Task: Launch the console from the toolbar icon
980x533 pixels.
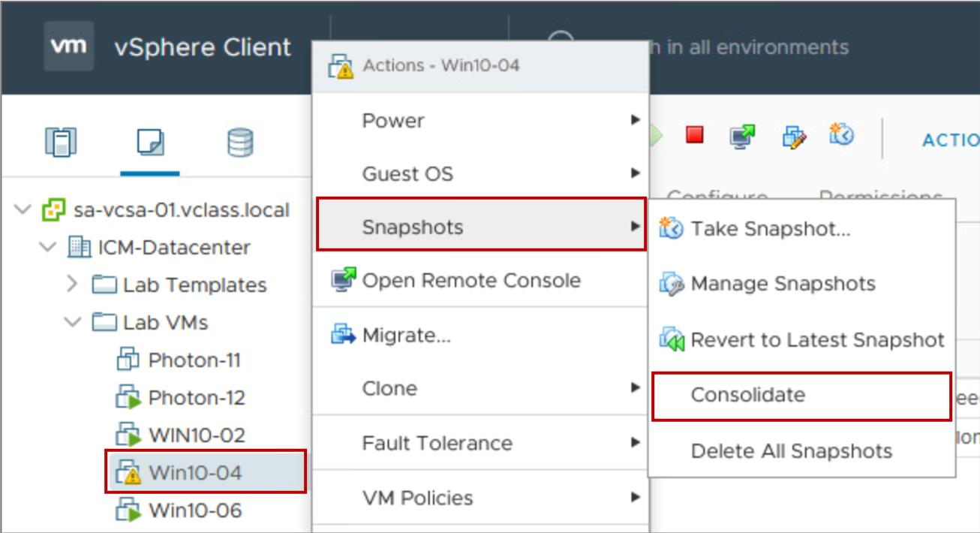Action: [742, 136]
